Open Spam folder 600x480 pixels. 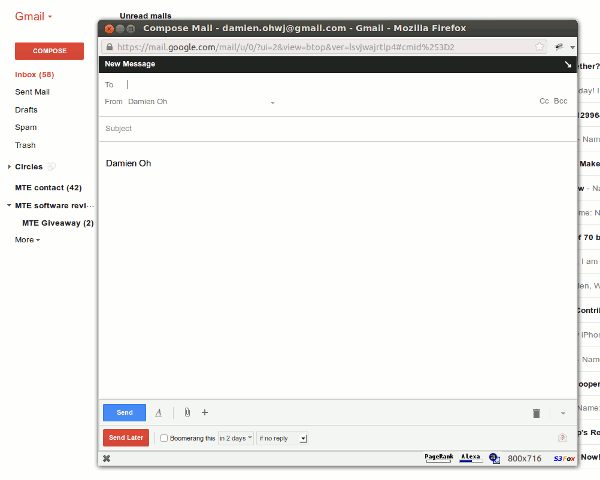click(26, 127)
